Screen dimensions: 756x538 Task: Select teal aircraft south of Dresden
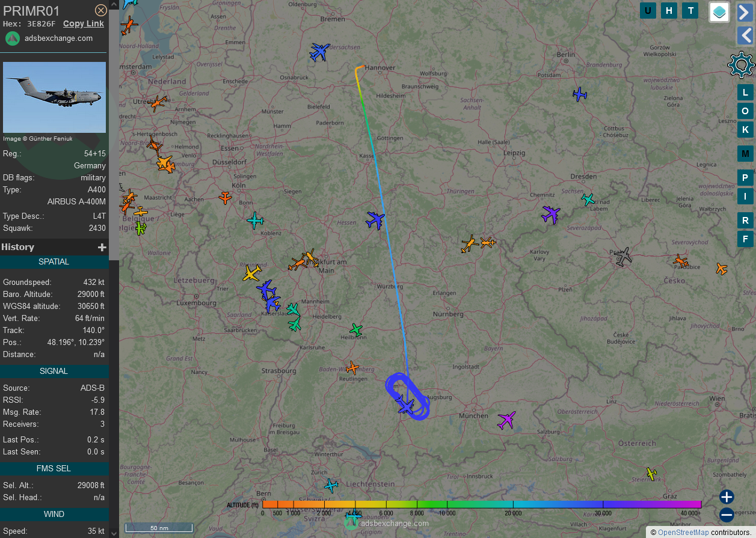tap(588, 199)
